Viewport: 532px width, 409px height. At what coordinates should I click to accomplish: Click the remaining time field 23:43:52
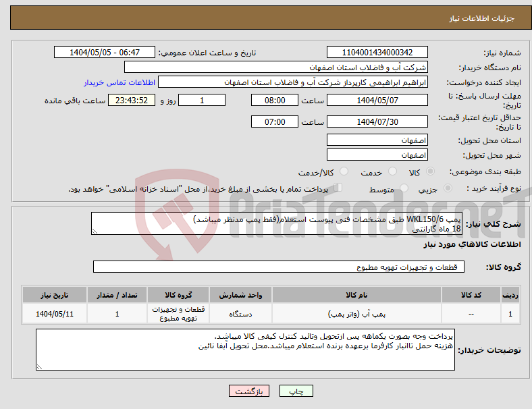tap(132, 100)
